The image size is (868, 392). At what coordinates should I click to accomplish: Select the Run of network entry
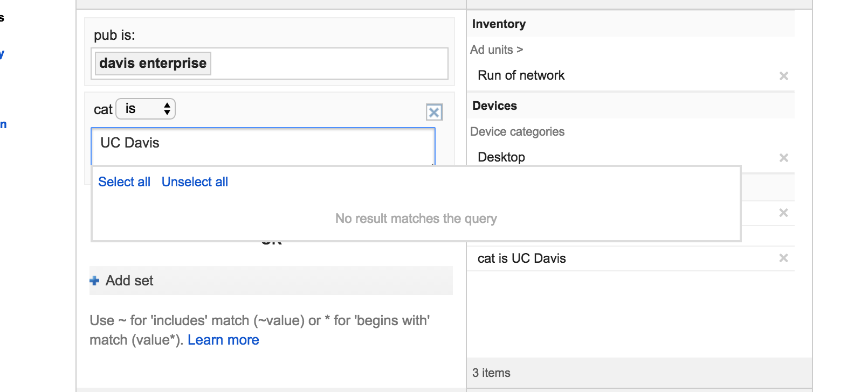point(521,75)
